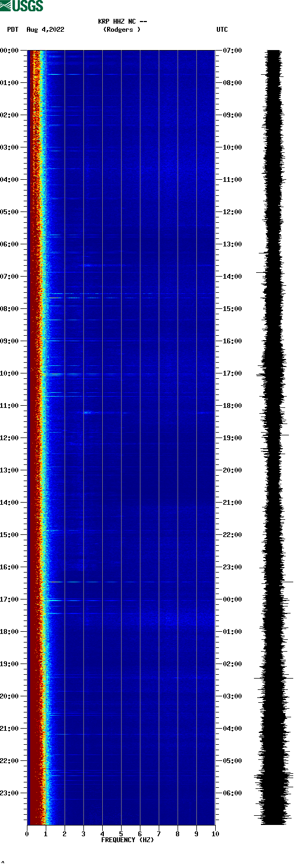Image resolution: width=297 pixels, height=868 pixels.
Task: Click the 17:00 UTC time label
Action: (232, 373)
